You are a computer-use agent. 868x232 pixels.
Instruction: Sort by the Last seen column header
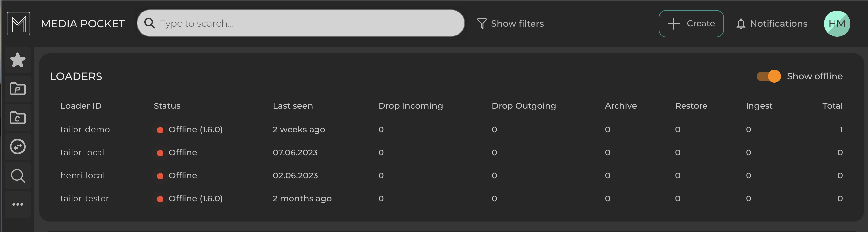click(x=293, y=106)
